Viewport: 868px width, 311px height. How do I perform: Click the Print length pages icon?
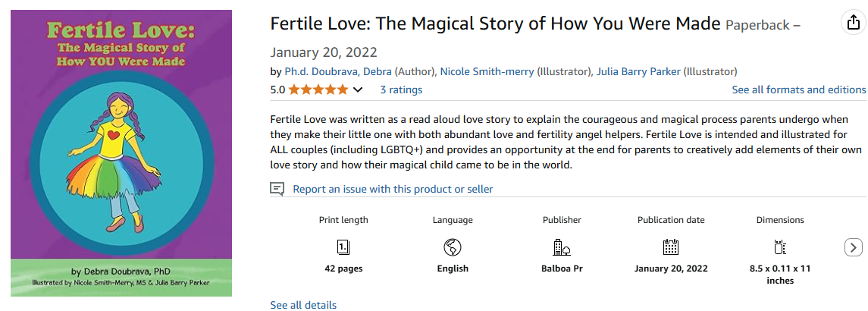point(343,247)
